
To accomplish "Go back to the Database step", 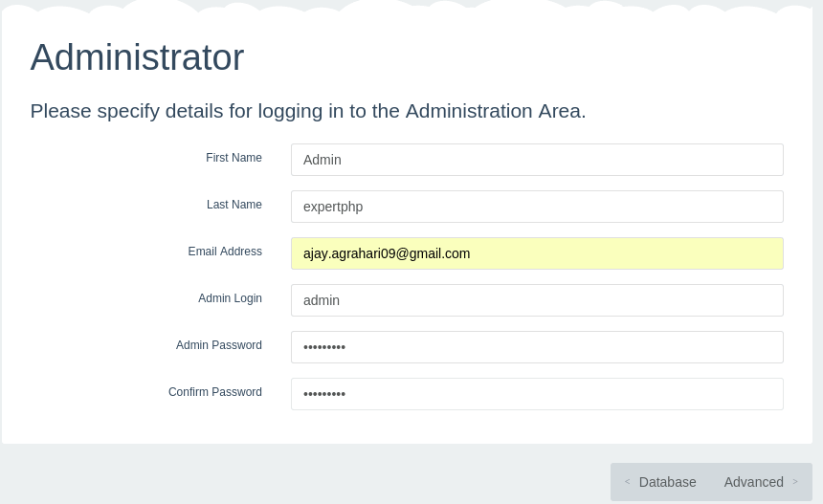I will coord(661,482).
